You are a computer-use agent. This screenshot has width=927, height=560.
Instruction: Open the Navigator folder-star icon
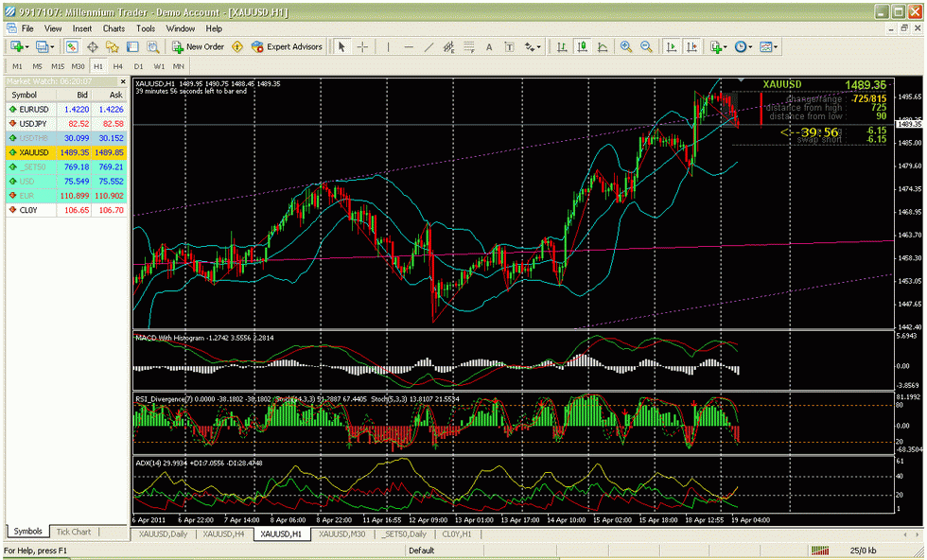pos(113,46)
